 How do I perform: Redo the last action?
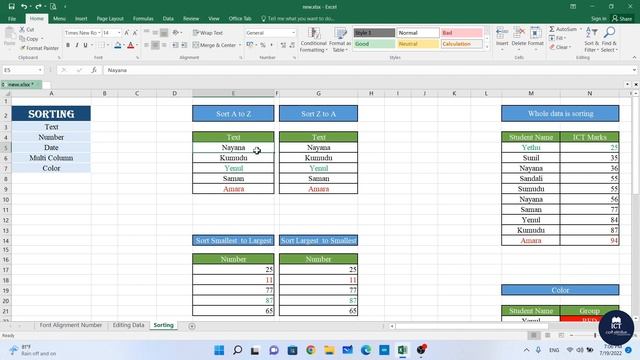38,7
